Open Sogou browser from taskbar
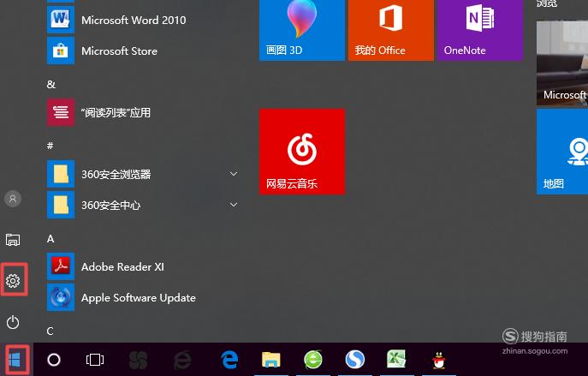The image size is (588, 376). (354, 360)
